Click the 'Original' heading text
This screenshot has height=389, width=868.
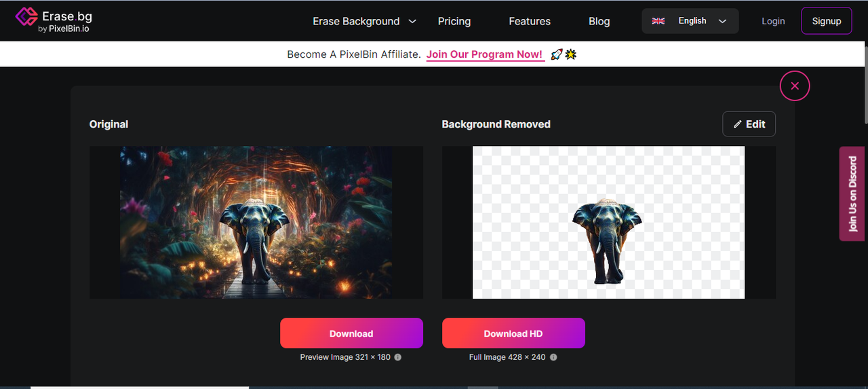108,124
